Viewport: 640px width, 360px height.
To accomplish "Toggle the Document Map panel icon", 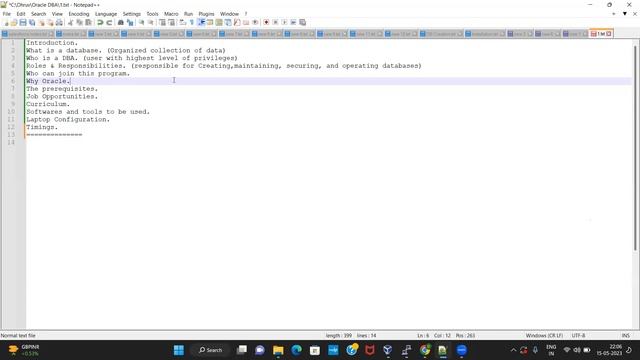I will [x=219, y=22].
